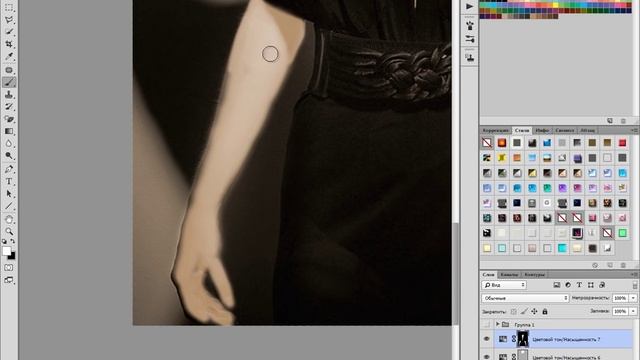The height and width of the screenshot is (360, 640).
Task: Select the Eyedropper tool
Action: (9, 57)
